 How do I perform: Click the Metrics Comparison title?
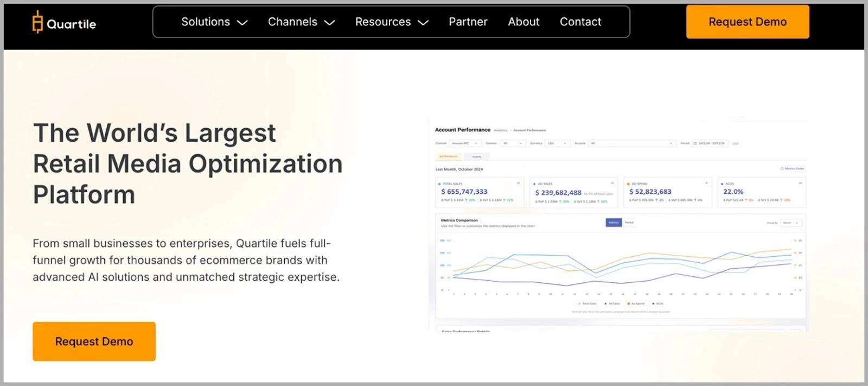tap(459, 220)
